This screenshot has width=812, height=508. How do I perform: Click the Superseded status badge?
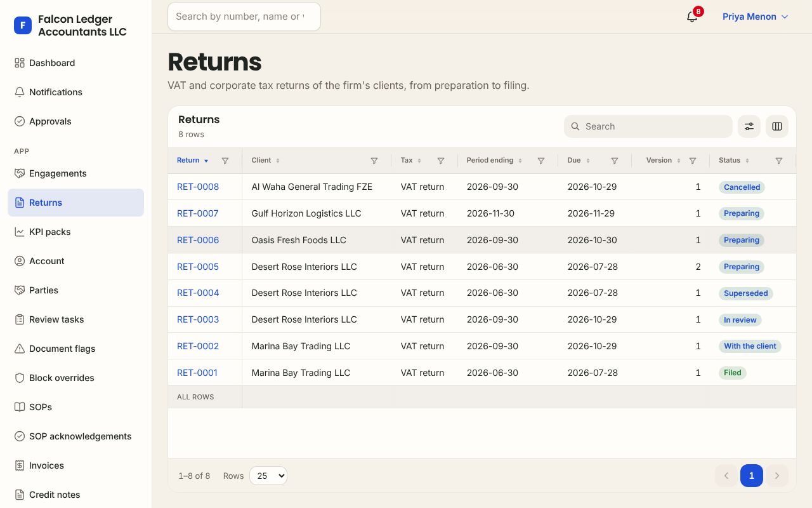point(746,293)
